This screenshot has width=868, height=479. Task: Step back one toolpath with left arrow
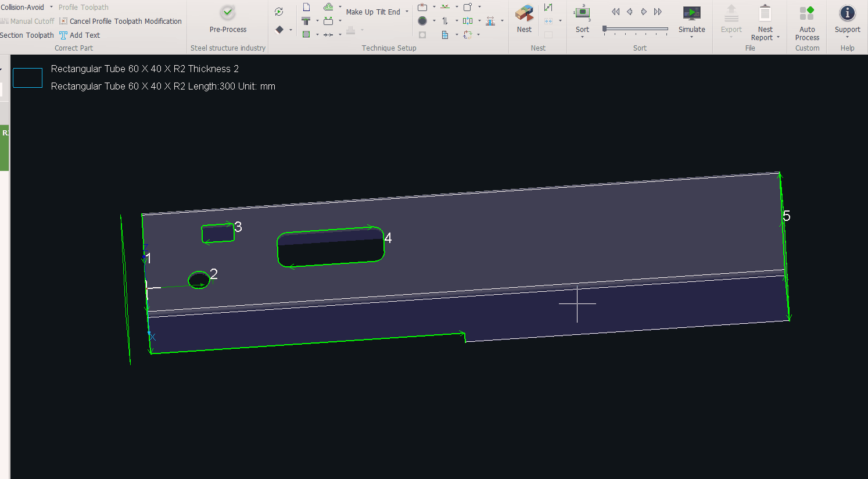coord(630,12)
